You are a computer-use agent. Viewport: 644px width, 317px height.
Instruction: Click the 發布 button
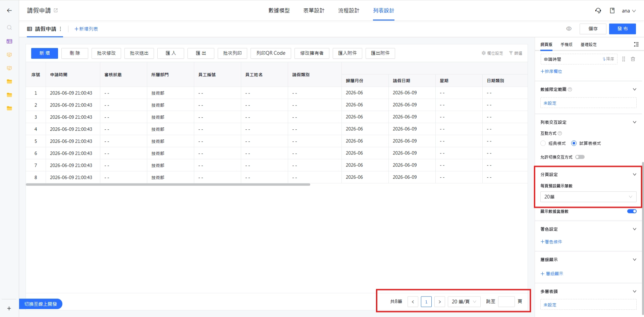tap(623, 29)
